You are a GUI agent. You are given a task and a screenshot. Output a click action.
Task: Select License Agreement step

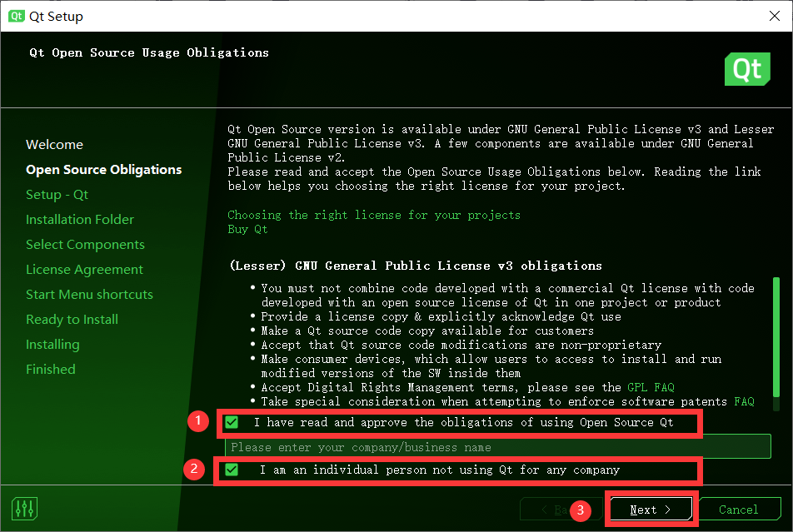(x=84, y=270)
